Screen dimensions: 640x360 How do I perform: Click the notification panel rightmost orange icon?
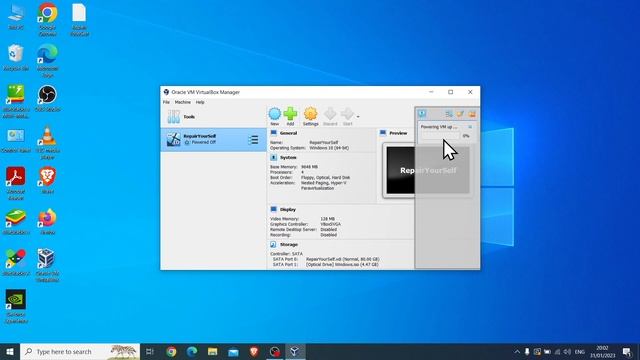pos(472,114)
